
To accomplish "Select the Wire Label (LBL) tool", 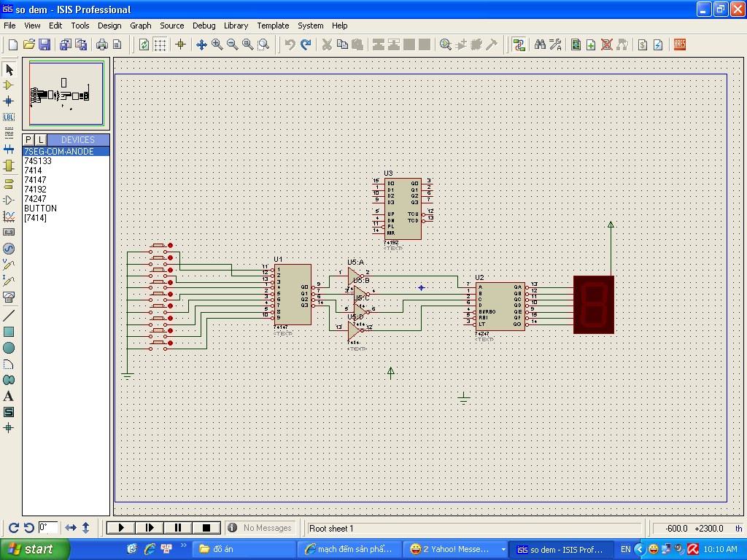I will pyautogui.click(x=9, y=117).
